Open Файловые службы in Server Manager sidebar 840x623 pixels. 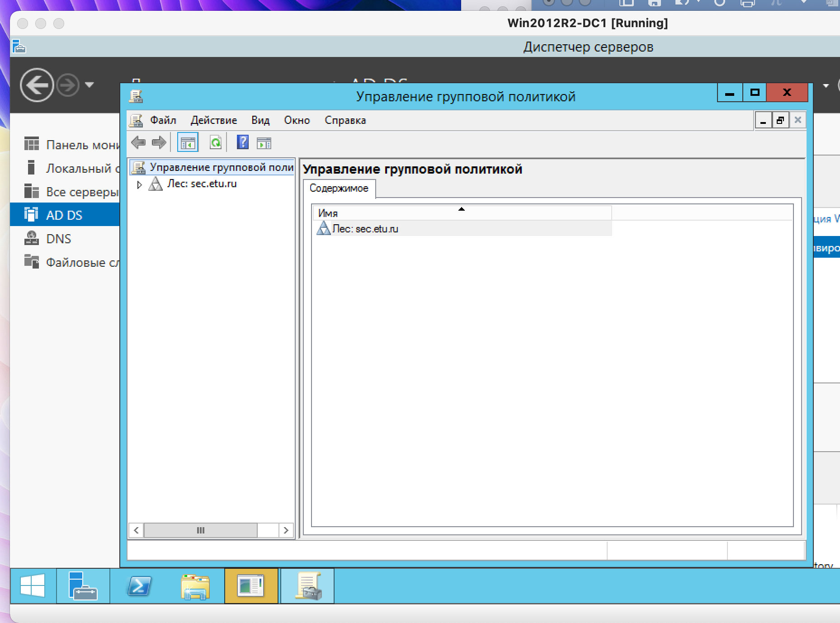point(65,262)
